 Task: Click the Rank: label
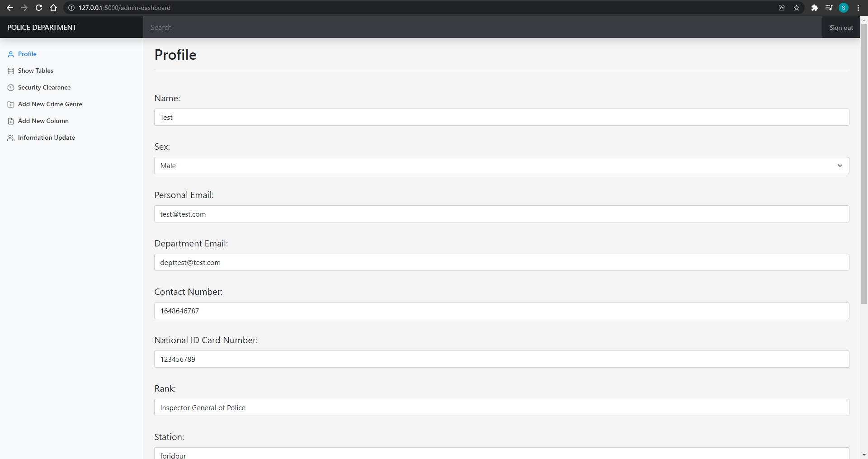pyautogui.click(x=165, y=388)
